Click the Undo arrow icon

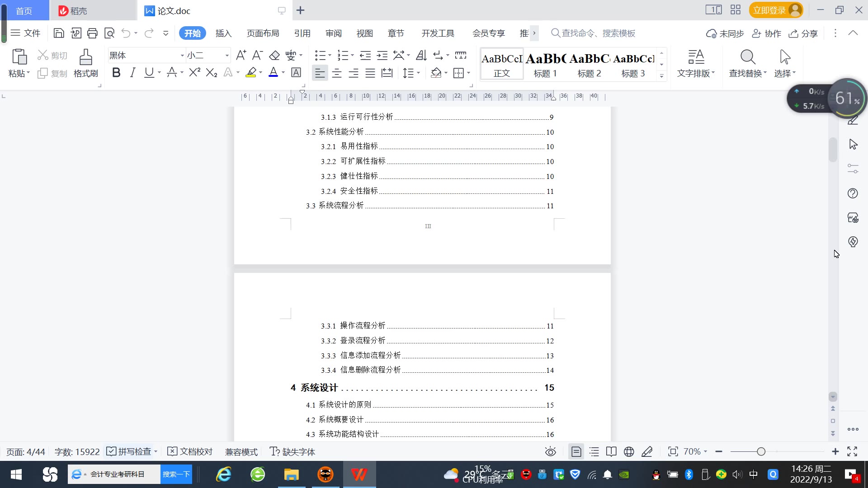coord(126,33)
